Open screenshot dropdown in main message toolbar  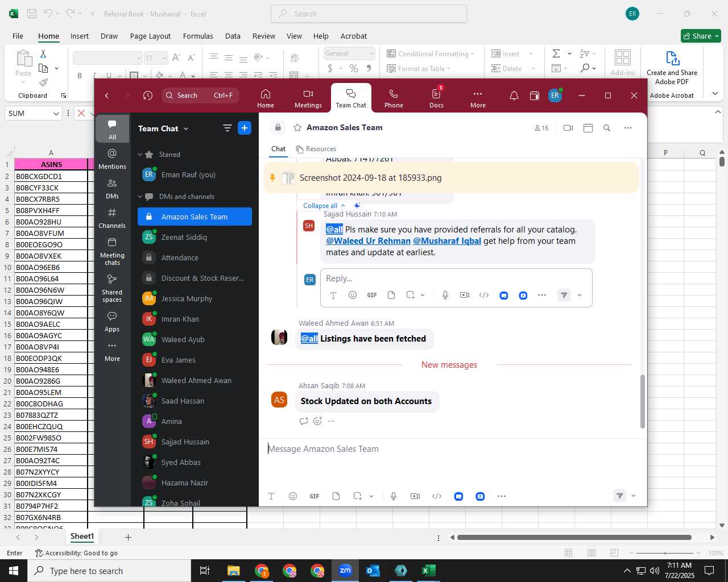[371, 496]
